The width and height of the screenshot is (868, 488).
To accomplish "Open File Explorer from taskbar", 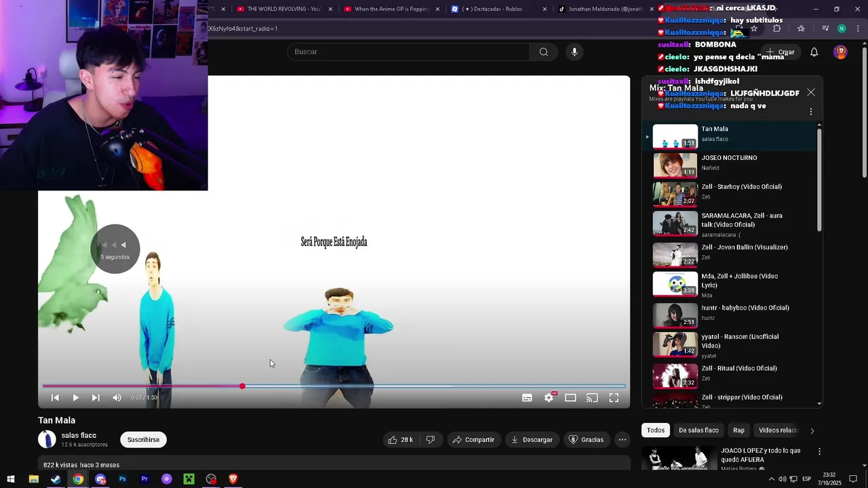I will tap(33, 479).
